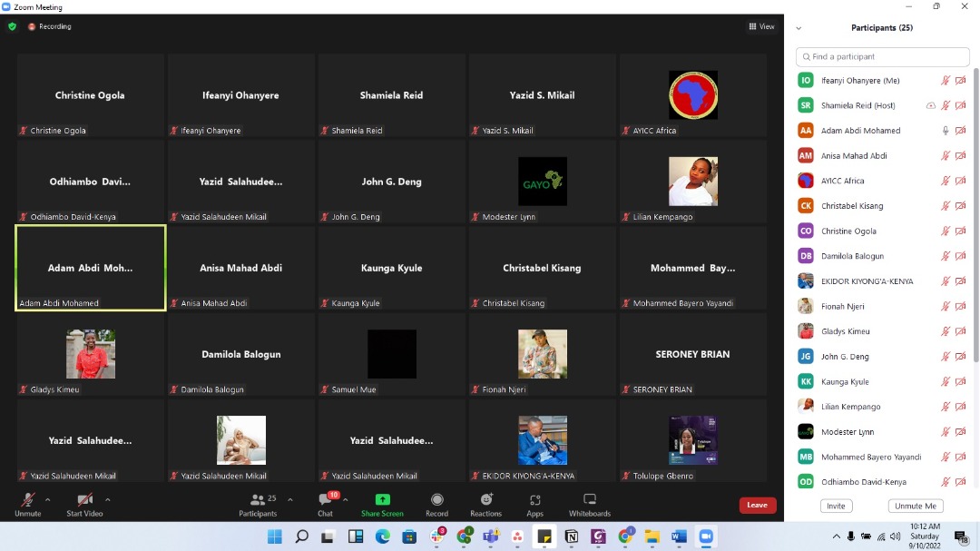Click Lilian Kempango avatar in participants list
Screen dimensions: 980x551
(x=806, y=406)
